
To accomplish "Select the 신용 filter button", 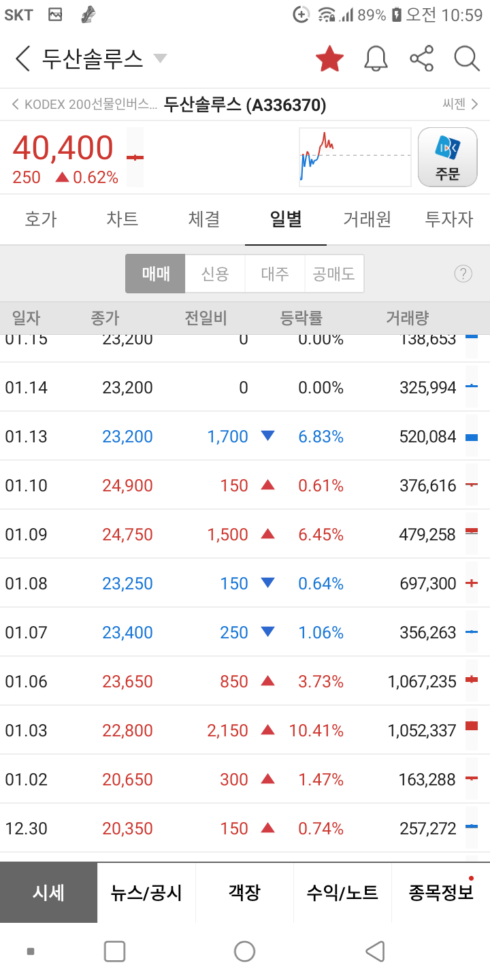I will tap(215, 274).
